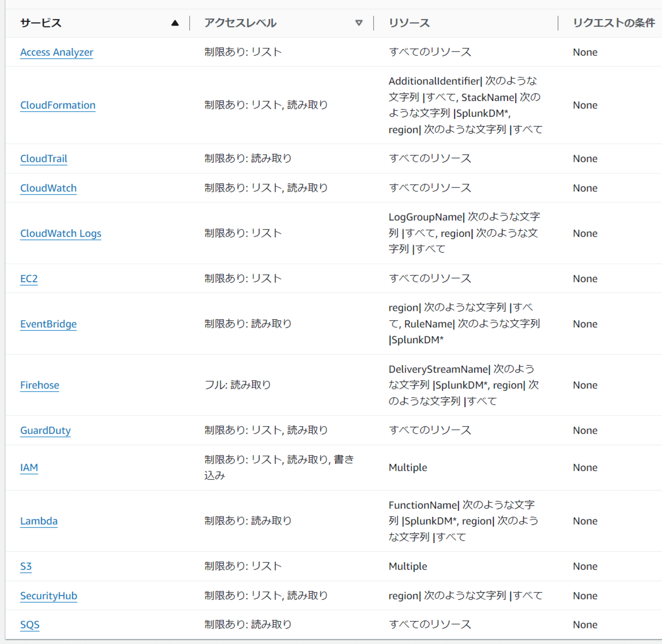Open the SecurityHub service link

[x=49, y=596]
